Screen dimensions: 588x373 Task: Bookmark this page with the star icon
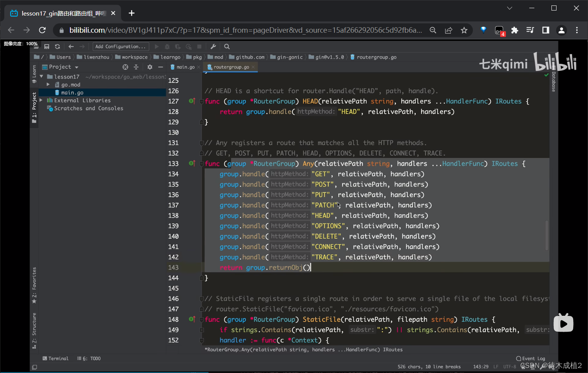point(464,30)
